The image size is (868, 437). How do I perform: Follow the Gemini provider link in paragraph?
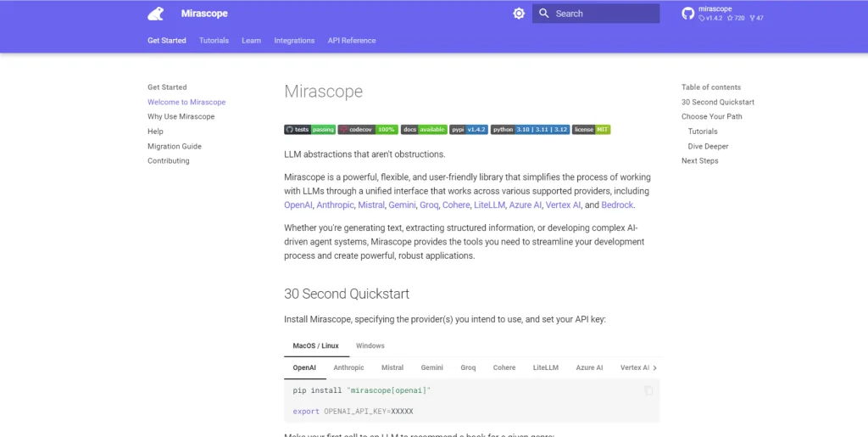coord(402,205)
